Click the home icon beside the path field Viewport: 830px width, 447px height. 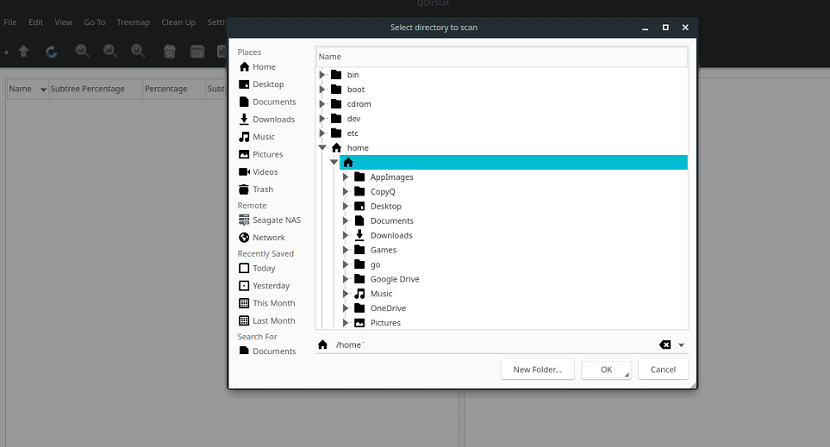322,345
